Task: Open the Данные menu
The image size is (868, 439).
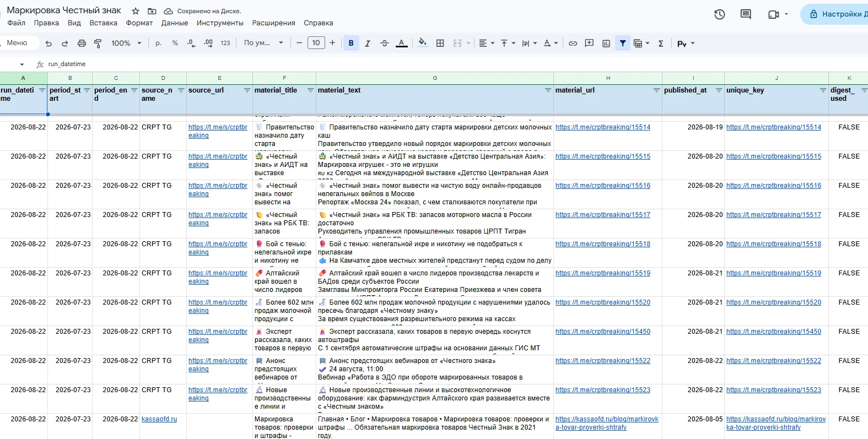Action: point(175,23)
